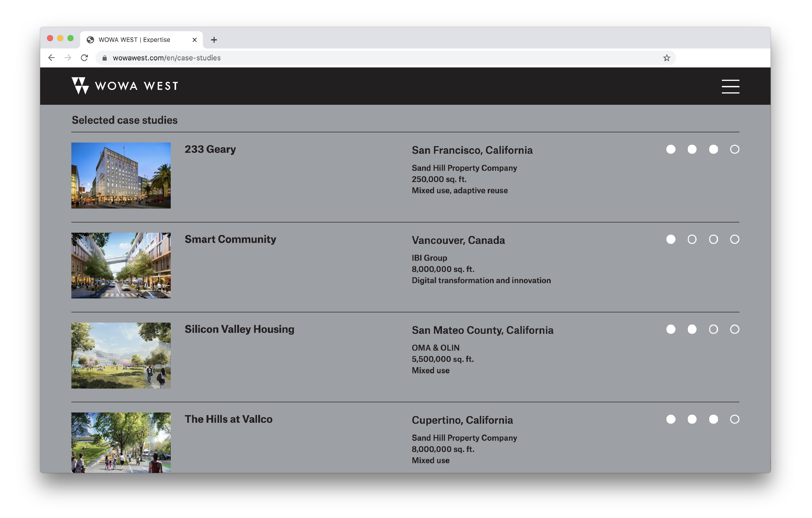Click Cupertino, California location text

462,420
